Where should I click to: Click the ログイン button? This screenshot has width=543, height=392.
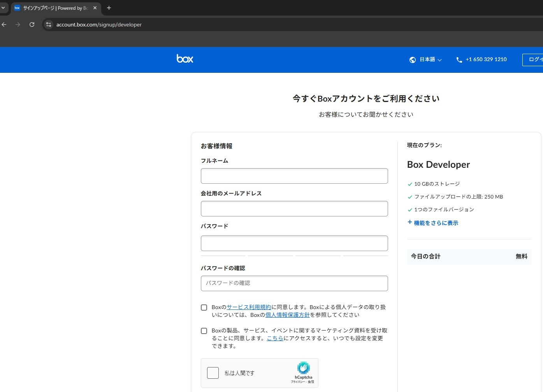pos(533,60)
